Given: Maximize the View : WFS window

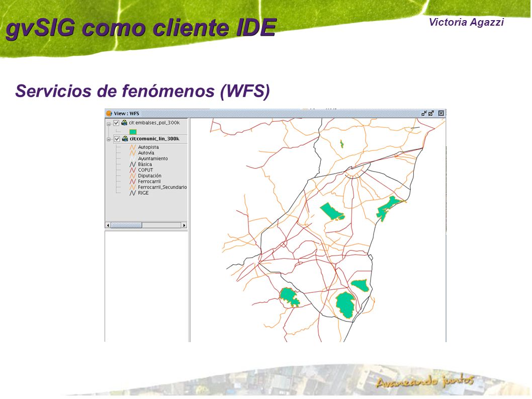Looking at the screenshot, I should [431, 113].
